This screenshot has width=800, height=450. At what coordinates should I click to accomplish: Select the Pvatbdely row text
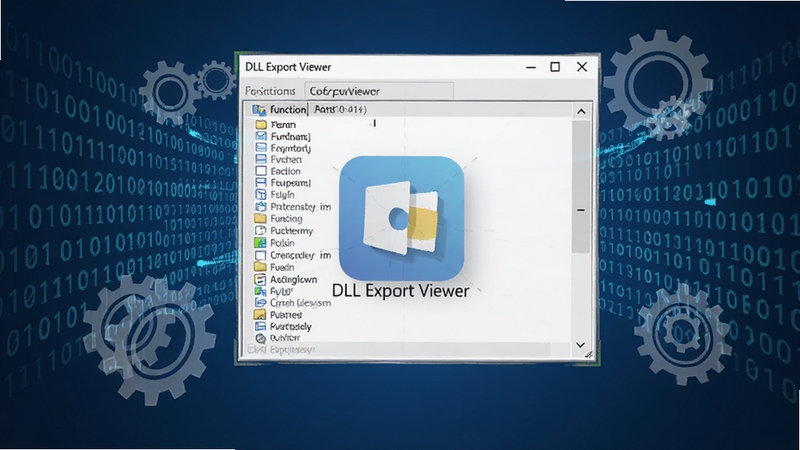pyautogui.click(x=291, y=327)
